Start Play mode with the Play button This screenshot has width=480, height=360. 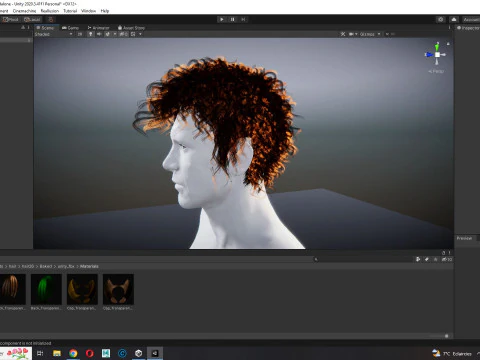(222, 19)
